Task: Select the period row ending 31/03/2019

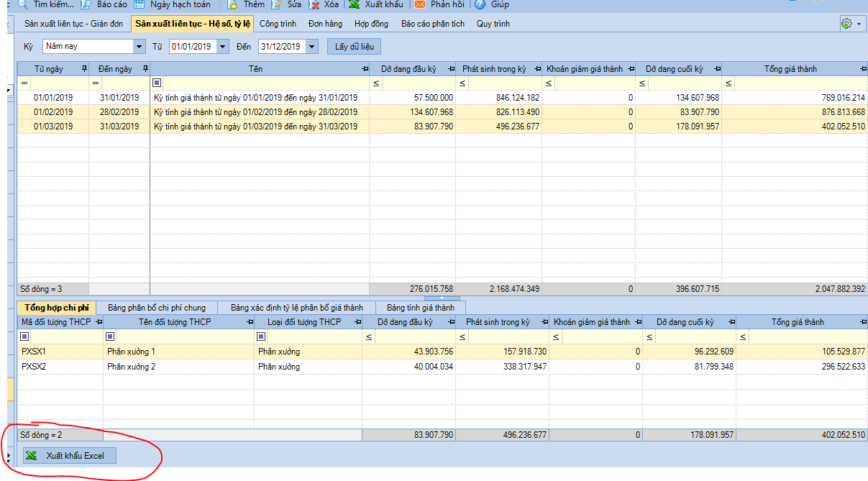Action: (442, 126)
